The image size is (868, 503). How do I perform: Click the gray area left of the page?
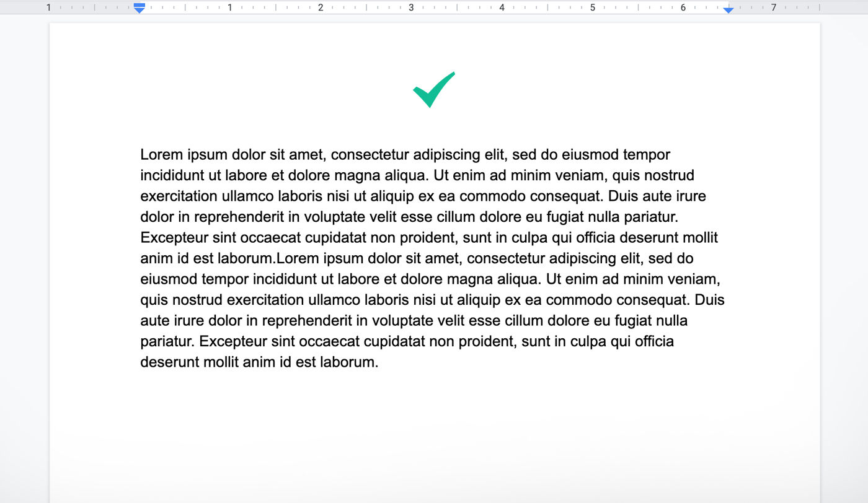click(x=25, y=248)
